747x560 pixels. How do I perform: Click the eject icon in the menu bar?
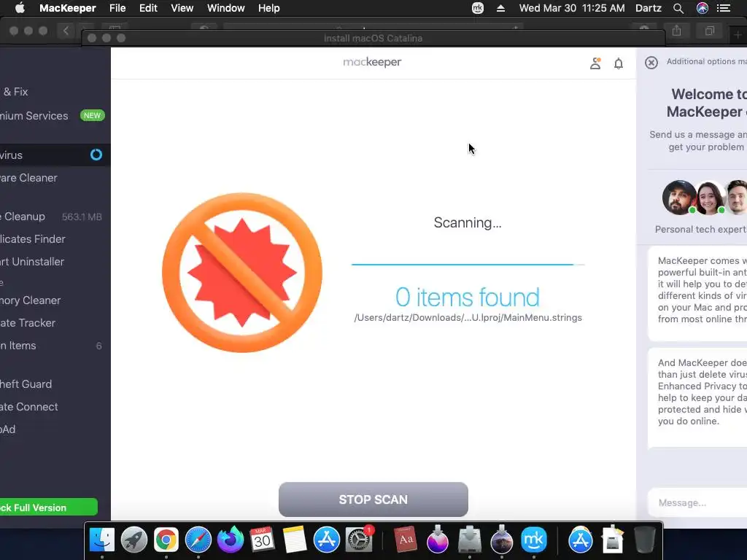click(500, 8)
